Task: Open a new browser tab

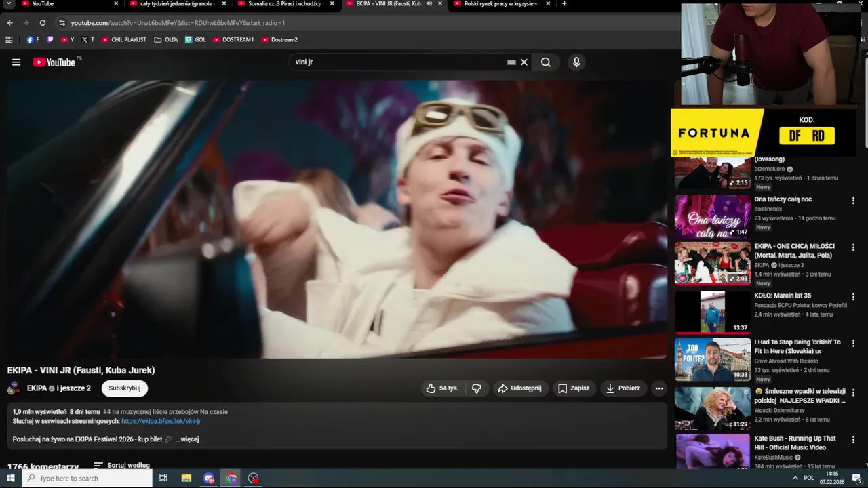Action: [x=564, y=4]
